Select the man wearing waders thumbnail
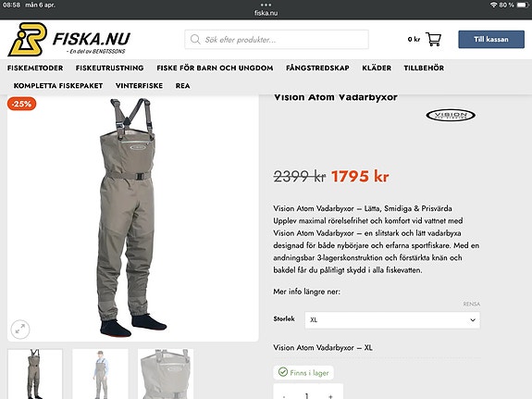 tap(100, 374)
